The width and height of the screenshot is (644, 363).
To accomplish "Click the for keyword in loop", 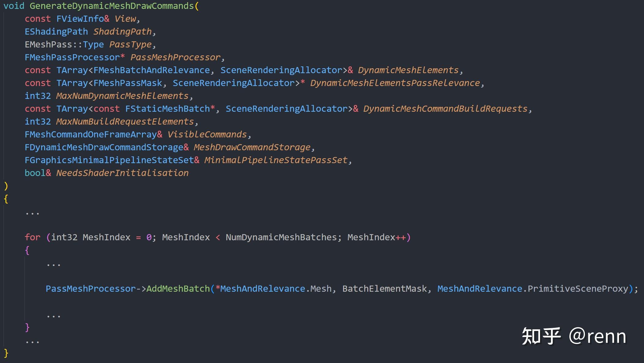I will (x=32, y=237).
